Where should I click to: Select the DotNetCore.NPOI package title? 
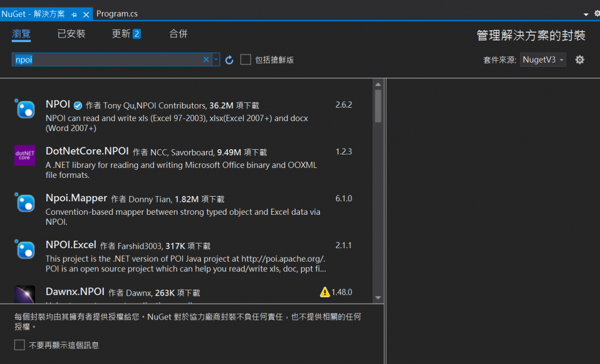click(x=87, y=151)
